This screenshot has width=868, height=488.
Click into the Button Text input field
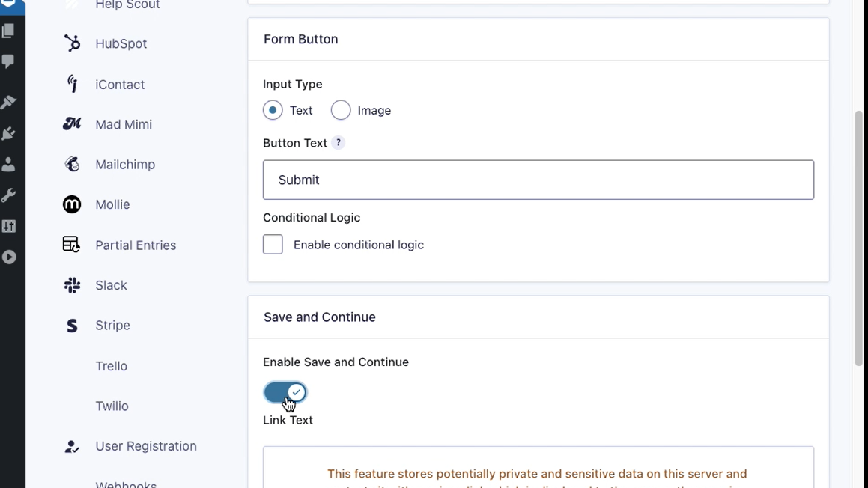click(x=538, y=180)
